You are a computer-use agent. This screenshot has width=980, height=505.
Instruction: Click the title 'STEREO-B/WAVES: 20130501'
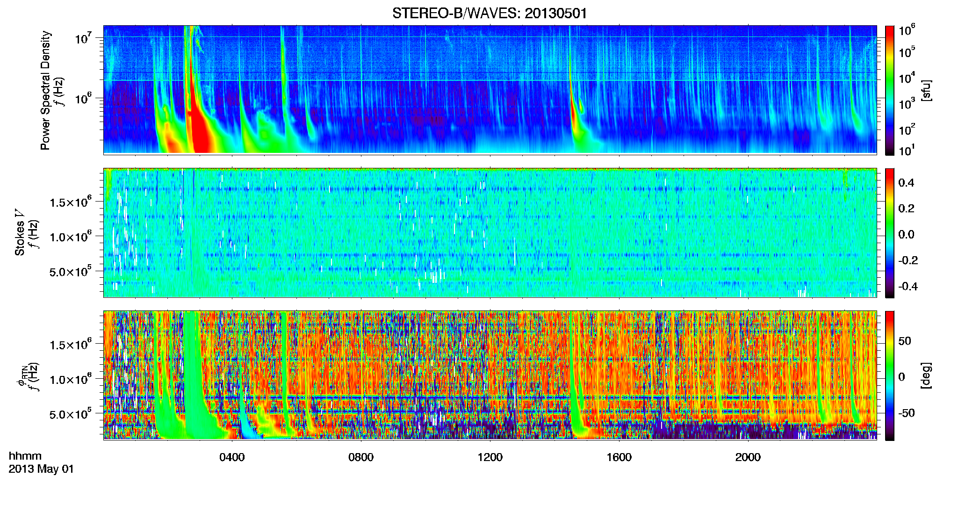pos(490,13)
